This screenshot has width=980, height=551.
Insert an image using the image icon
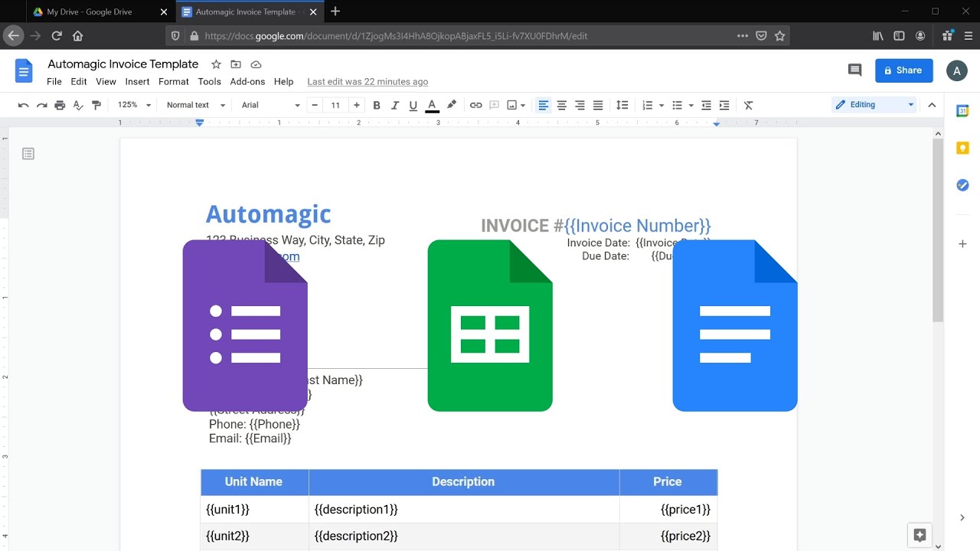pyautogui.click(x=512, y=106)
